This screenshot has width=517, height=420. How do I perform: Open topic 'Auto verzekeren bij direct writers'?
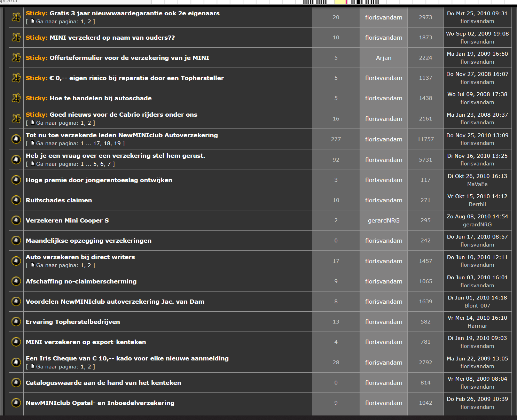(80, 257)
